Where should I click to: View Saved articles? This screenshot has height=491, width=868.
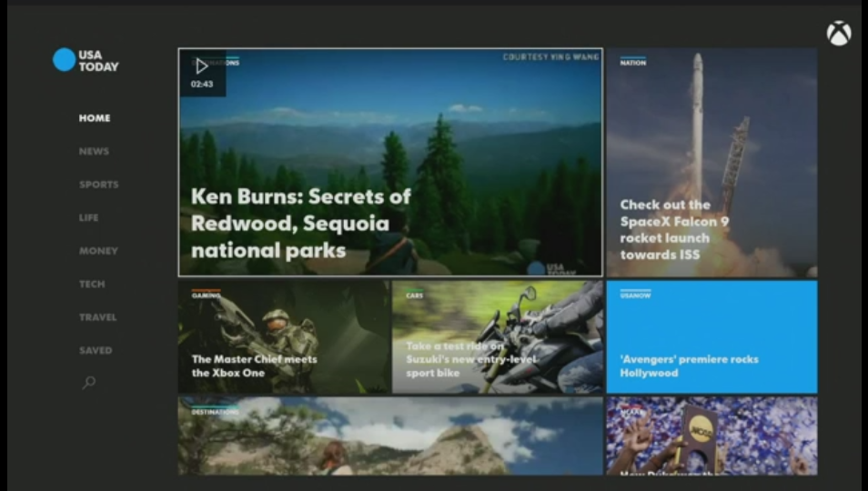pyautogui.click(x=96, y=350)
